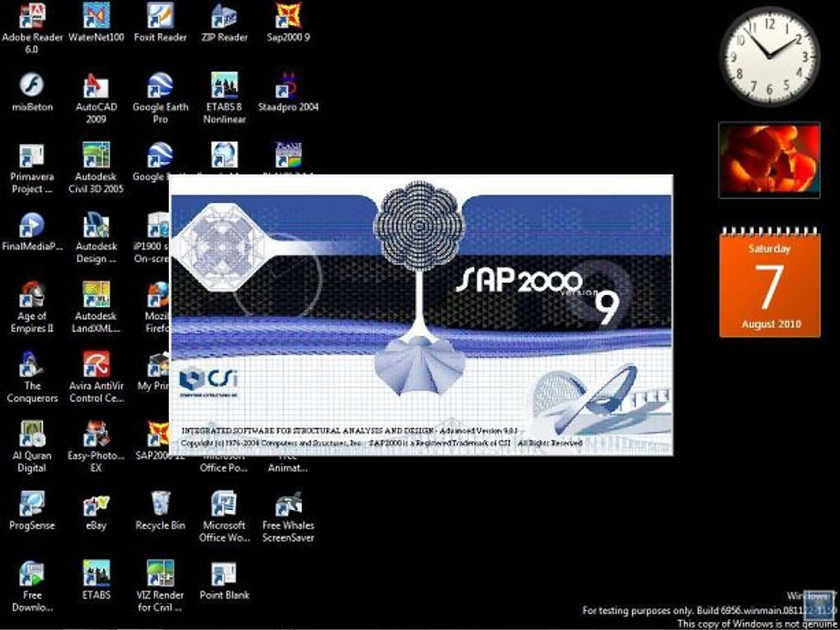
Task: Click the FinalMediaPlayer desktop icon
Action: (33, 231)
